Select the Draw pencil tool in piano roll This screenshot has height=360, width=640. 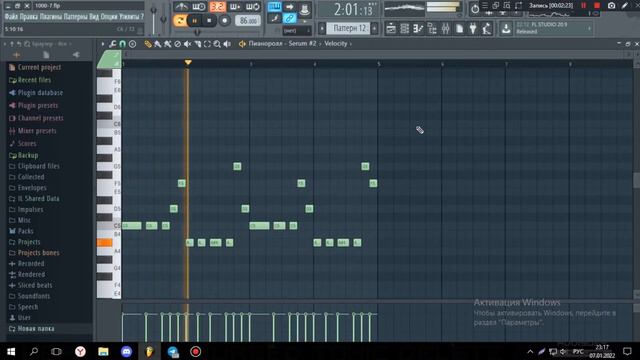pyautogui.click(x=148, y=44)
